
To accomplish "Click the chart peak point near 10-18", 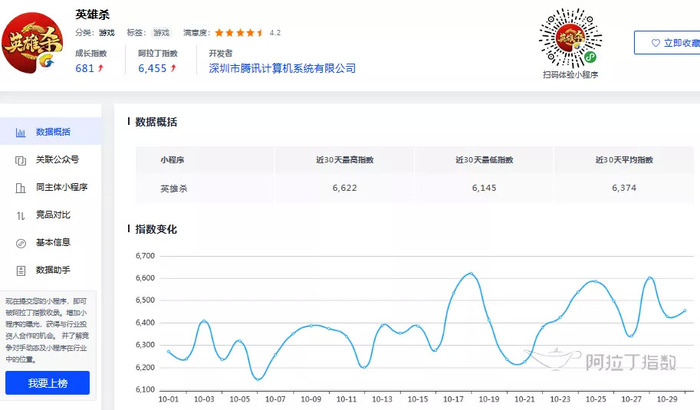I will pos(471,273).
